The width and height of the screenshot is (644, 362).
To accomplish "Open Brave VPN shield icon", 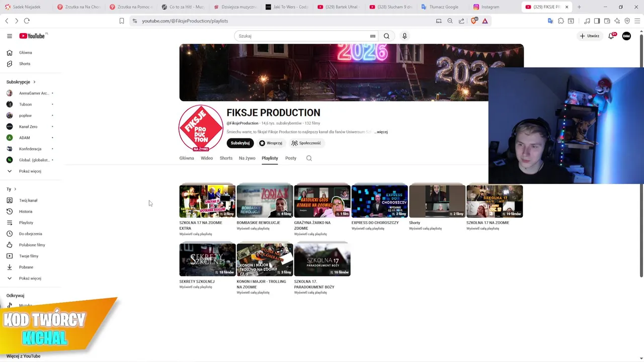I will (x=627, y=21).
